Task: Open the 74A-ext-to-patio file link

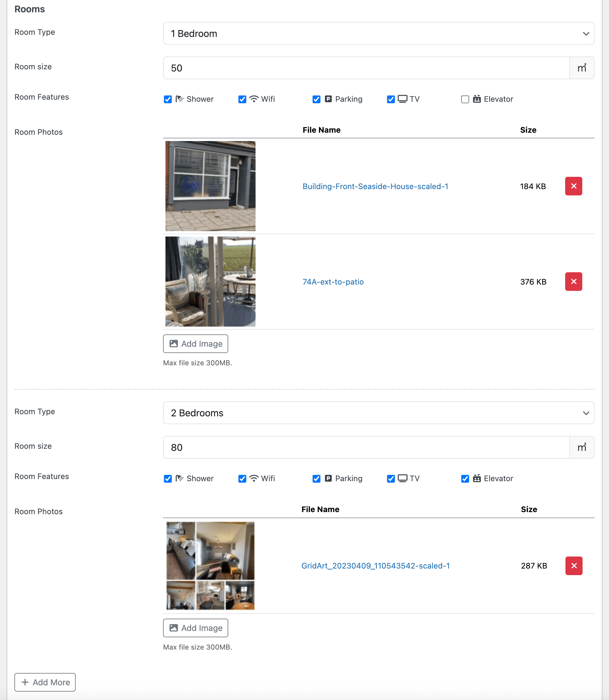Action: pyautogui.click(x=333, y=282)
